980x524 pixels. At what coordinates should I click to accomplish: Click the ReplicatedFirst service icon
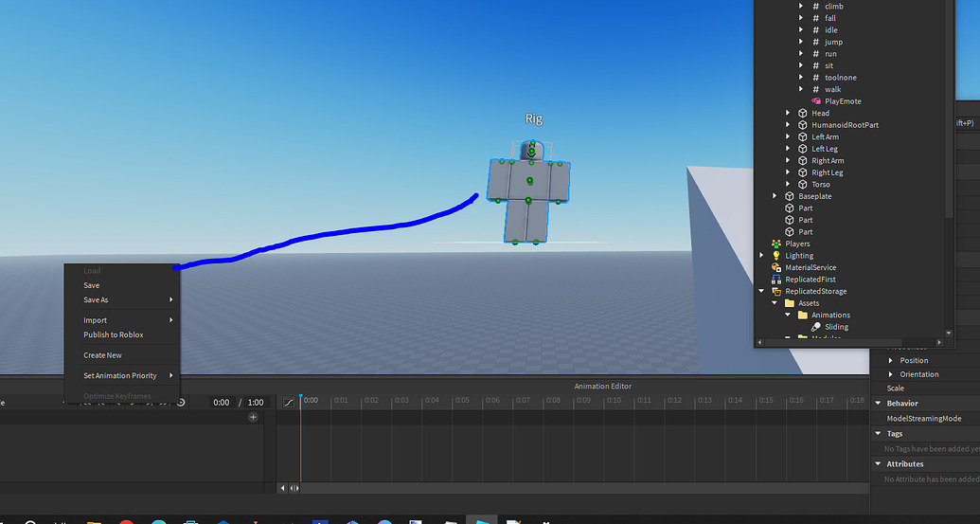[776, 280]
